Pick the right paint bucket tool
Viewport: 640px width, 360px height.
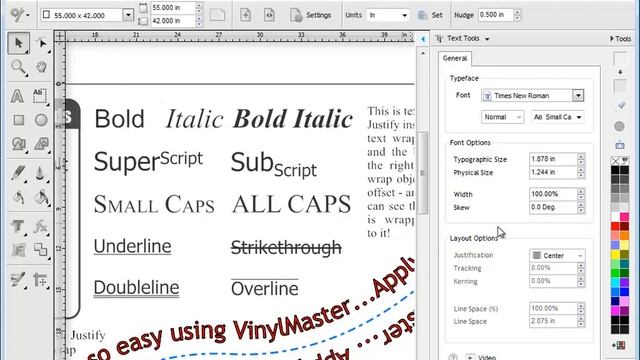click(x=41, y=198)
